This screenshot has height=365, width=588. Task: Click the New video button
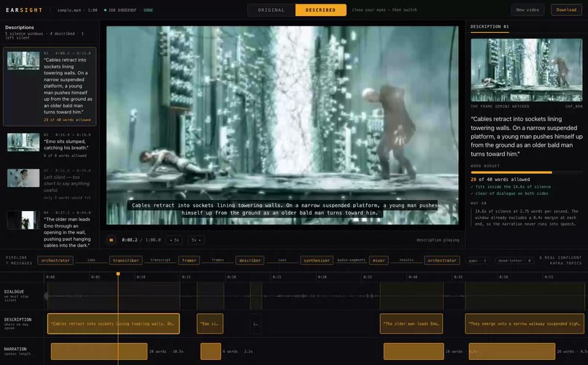pyautogui.click(x=527, y=9)
